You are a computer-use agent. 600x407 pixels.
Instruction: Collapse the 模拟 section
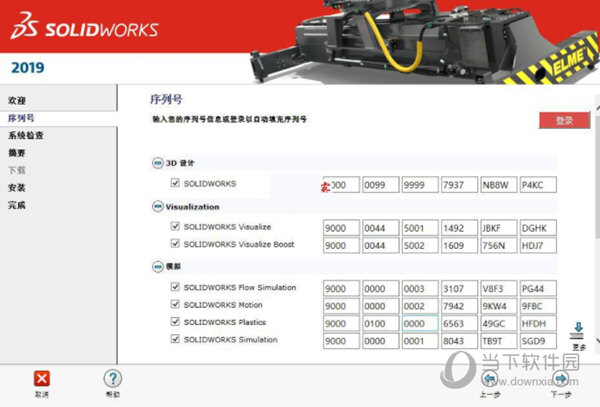tap(158, 266)
